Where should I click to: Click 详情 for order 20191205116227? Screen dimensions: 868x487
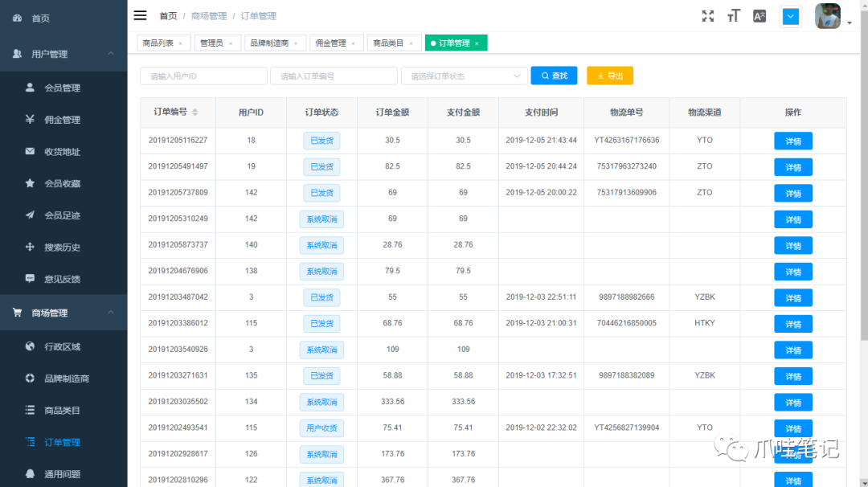[x=792, y=141]
